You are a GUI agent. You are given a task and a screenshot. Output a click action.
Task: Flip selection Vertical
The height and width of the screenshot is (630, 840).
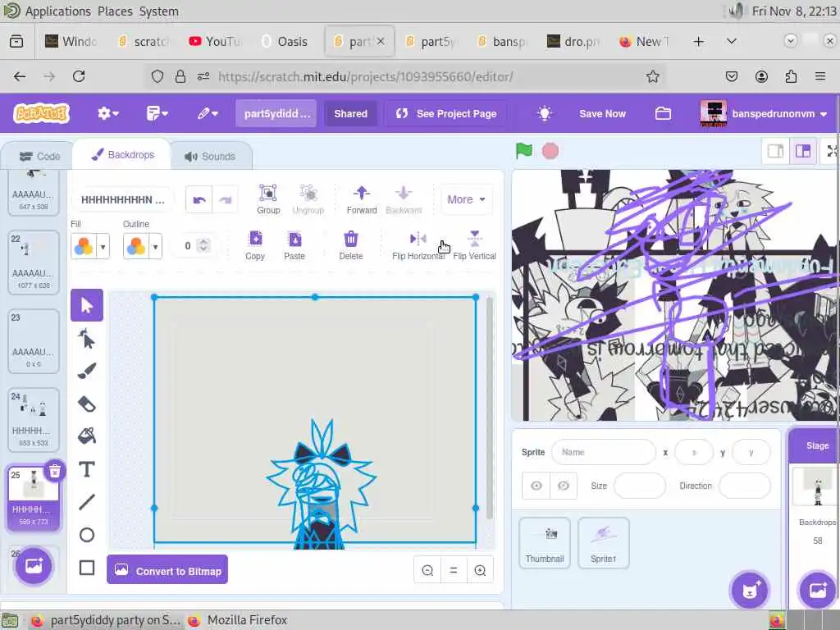pos(475,245)
